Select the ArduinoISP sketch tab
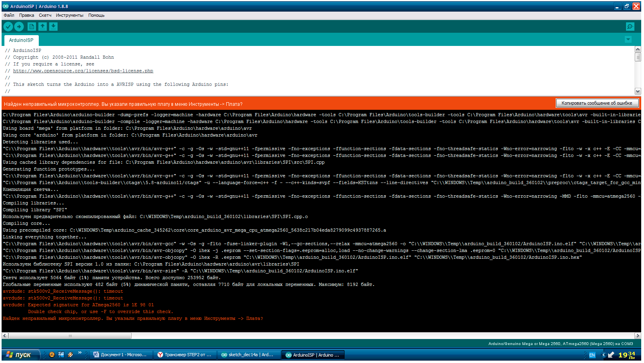 pyautogui.click(x=21, y=40)
